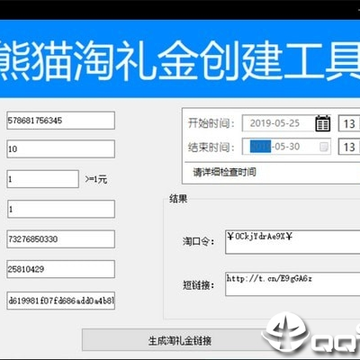Viewport: 360px width, 360px height.
Task: Click the 短链接 result box with http://t.cn link
Action: [293, 284]
